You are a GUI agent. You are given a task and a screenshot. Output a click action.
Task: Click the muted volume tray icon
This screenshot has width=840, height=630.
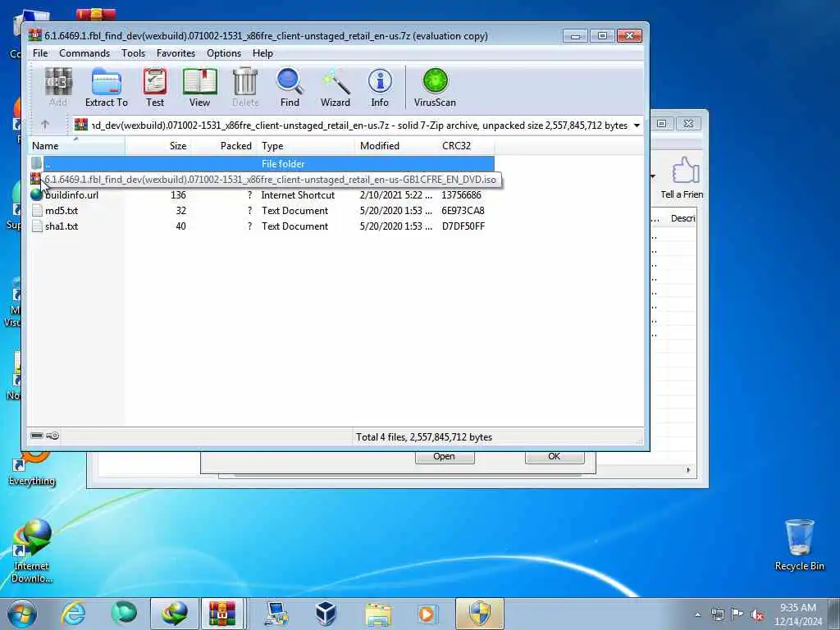(x=757, y=614)
